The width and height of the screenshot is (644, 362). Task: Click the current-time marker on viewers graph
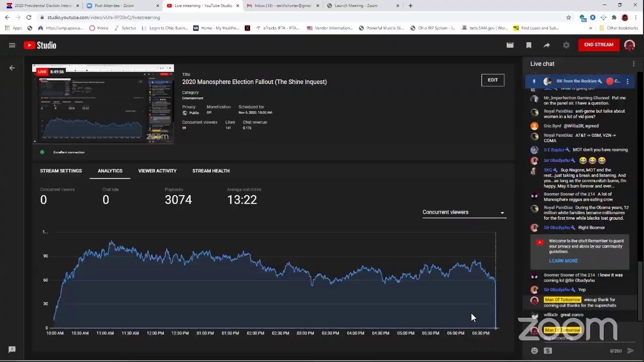(x=496, y=328)
